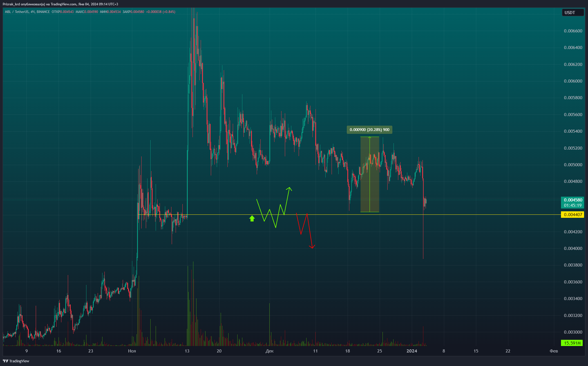Click price axis label 0.004200

(573, 232)
